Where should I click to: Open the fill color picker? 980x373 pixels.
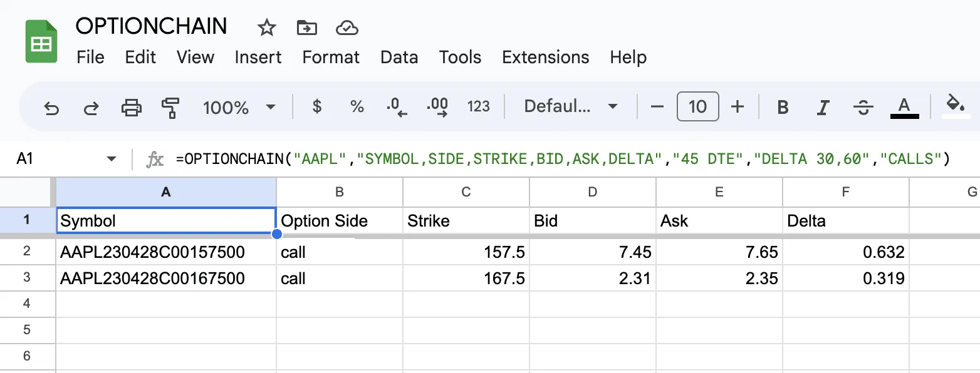tap(956, 107)
